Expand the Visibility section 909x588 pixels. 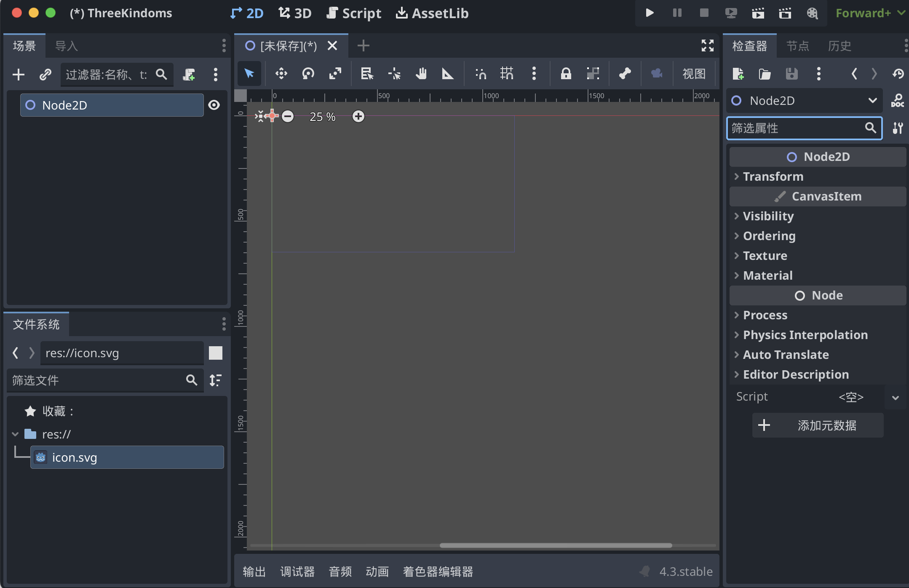818,216
